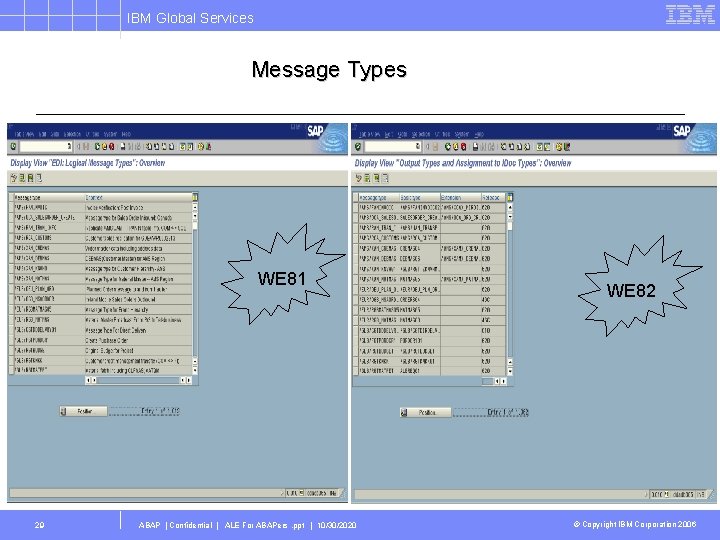Screen dimensions: 720x540
Task: Click Release column header in WE82 table
Action: [x=493, y=197]
